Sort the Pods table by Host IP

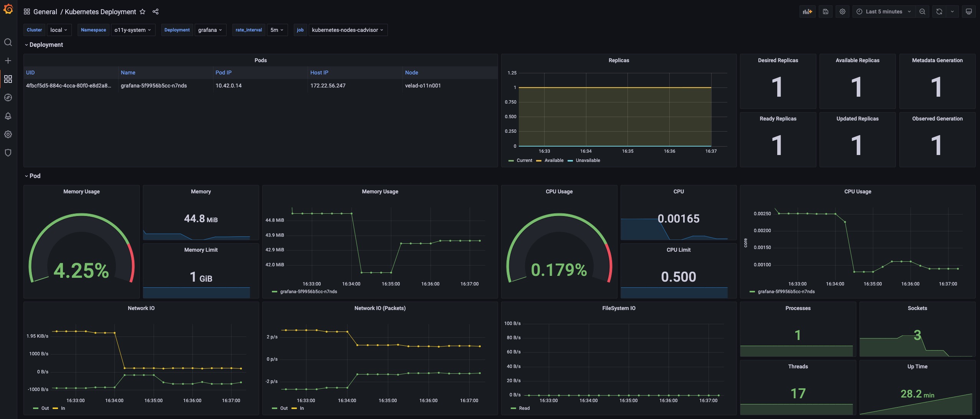pyautogui.click(x=319, y=73)
